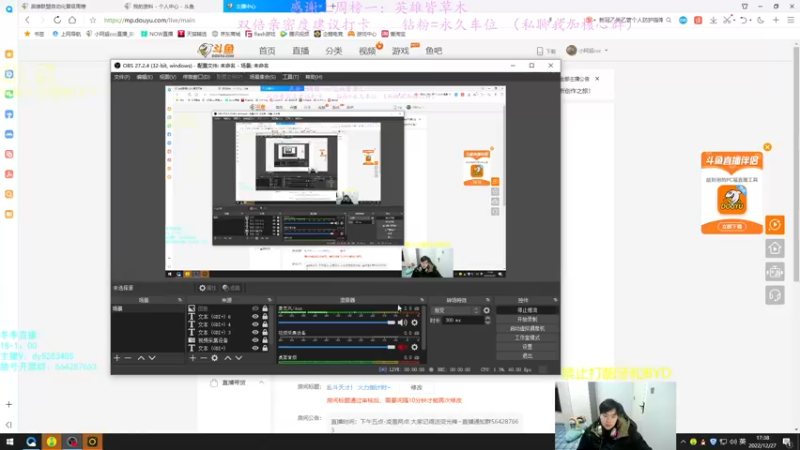The width and height of the screenshot is (800, 450).
Task: Toggle visibility of 文本 (GDI+) 6 source
Action: tap(255, 316)
